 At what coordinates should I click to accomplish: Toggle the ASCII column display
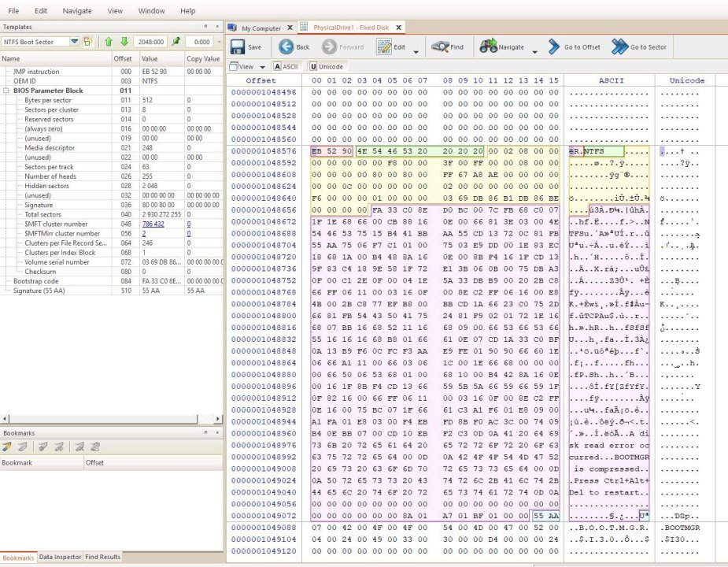click(287, 67)
